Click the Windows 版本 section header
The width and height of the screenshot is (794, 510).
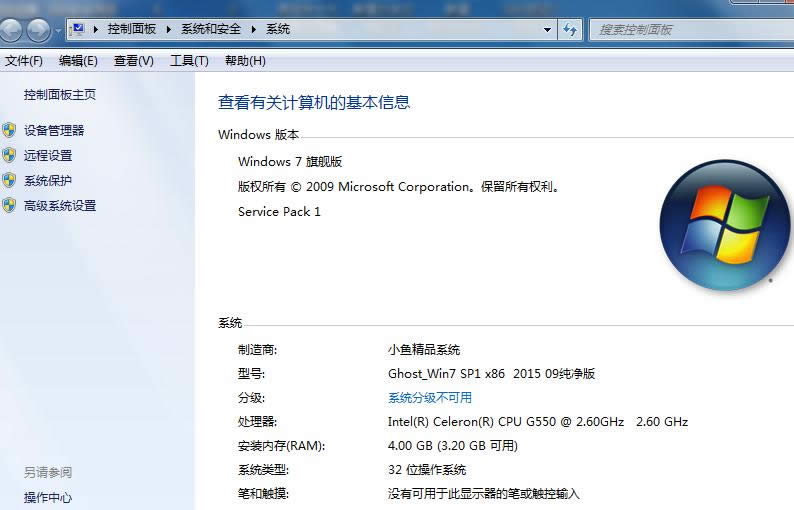[259, 135]
